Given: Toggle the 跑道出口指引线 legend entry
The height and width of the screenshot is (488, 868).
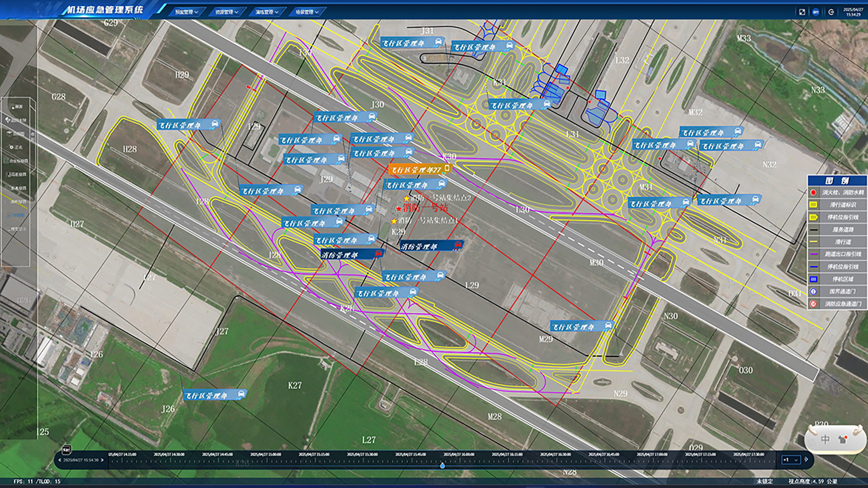Looking at the screenshot, I should coord(837,254).
